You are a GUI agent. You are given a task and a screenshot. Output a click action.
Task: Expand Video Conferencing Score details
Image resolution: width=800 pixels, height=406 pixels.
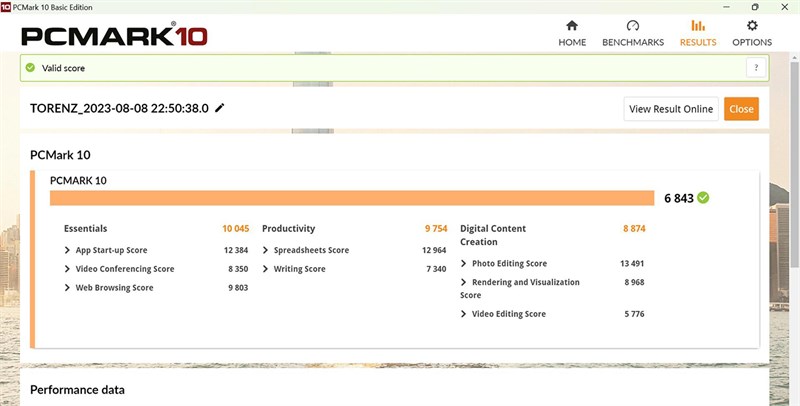coord(67,269)
